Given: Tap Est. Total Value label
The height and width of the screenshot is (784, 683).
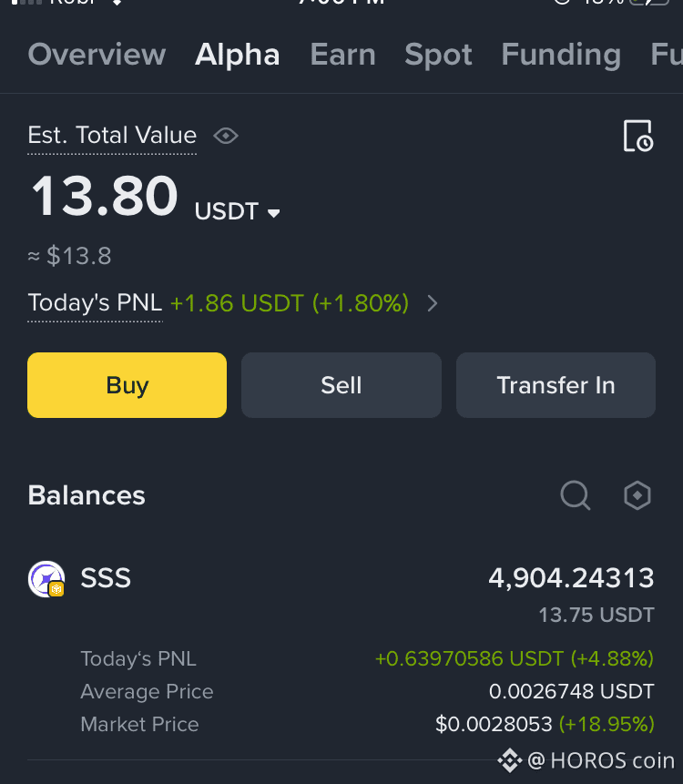Looking at the screenshot, I should [x=112, y=136].
